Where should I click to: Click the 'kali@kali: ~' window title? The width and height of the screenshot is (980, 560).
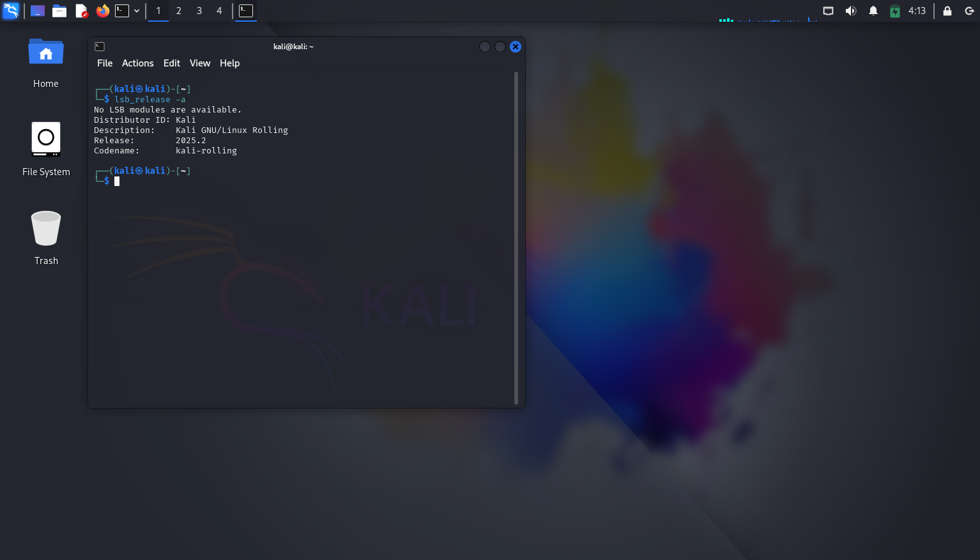[x=293, y=47]
